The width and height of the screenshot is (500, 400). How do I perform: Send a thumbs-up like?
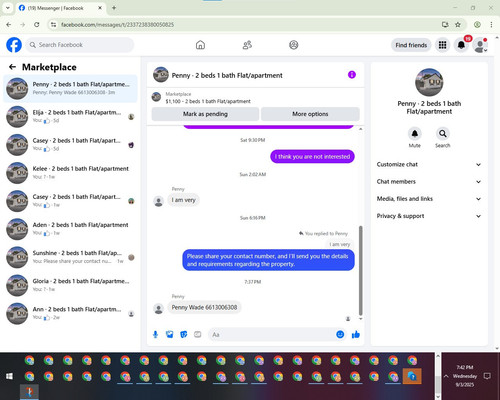[356, 334]
